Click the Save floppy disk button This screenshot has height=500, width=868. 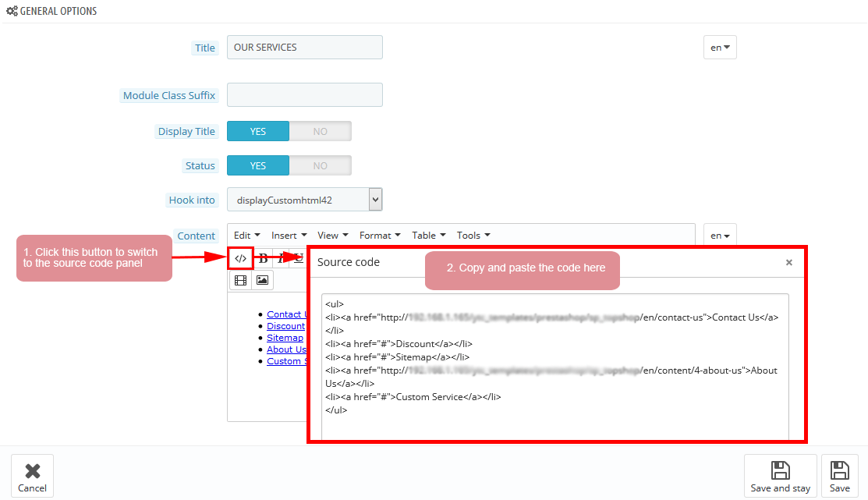pos(839,476)
